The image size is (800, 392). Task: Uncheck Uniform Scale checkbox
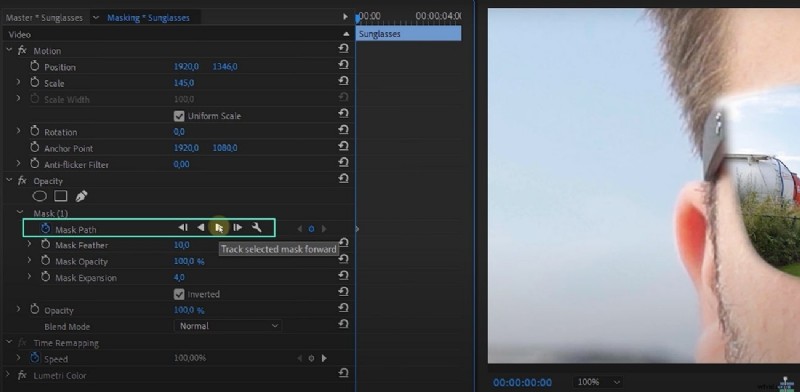click(x=179, y=116)
